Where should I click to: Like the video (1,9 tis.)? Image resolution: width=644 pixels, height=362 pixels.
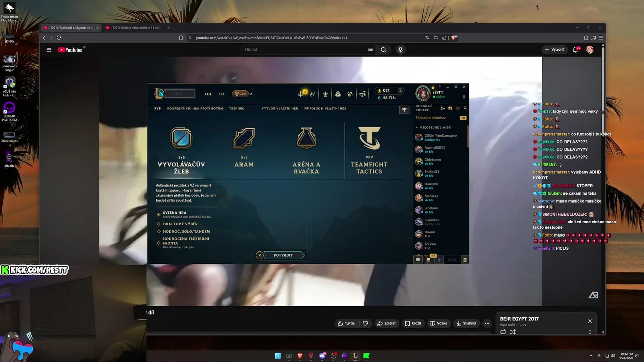[x=347, y=323]
